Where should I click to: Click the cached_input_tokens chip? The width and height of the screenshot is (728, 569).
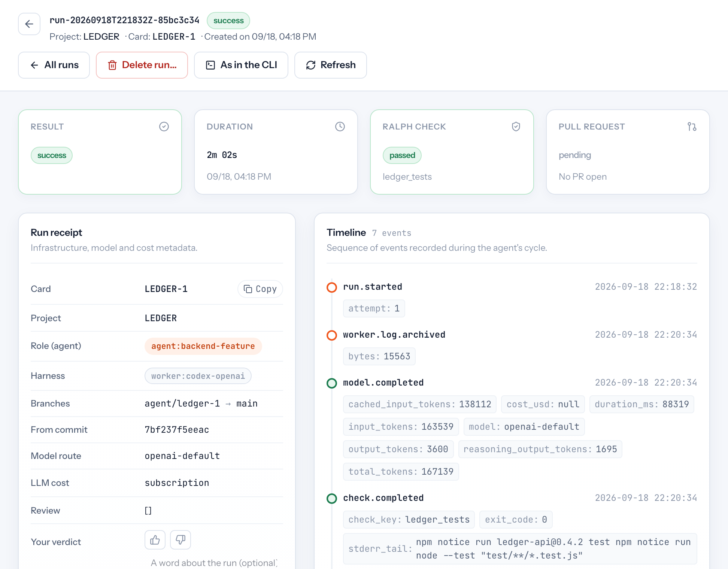click(420, 404)
